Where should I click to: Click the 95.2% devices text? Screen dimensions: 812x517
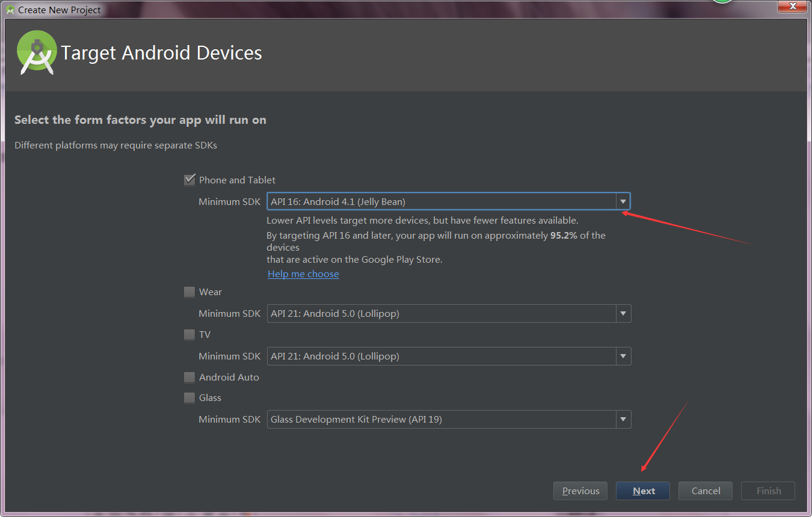564,236
